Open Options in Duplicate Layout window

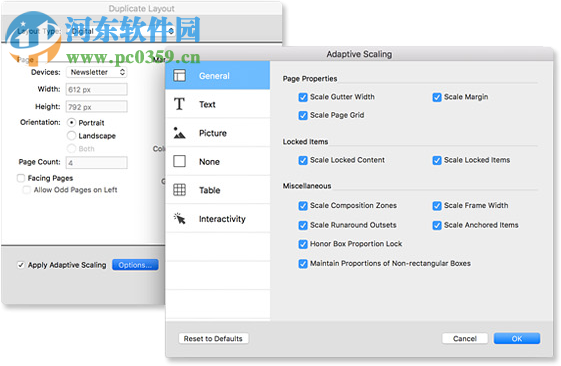pyautogui.click(x=135, y=265)
